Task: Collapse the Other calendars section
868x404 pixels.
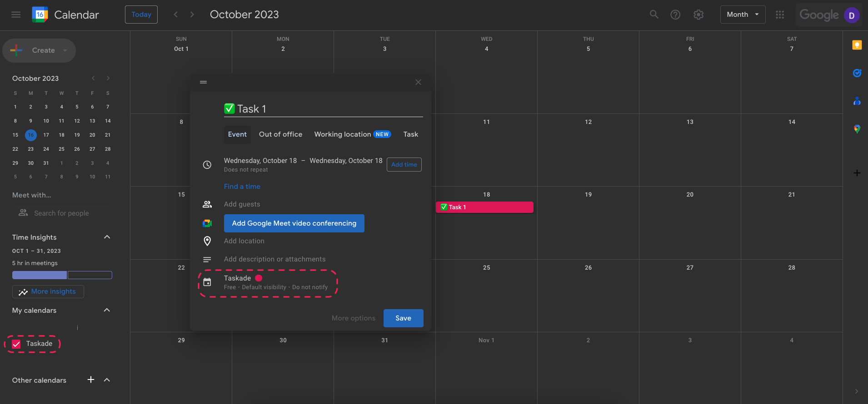Action: tap(107, 380)
